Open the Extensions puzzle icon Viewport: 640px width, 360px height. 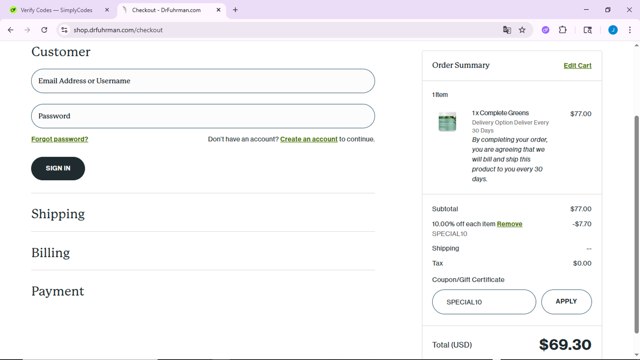point(562,30)
